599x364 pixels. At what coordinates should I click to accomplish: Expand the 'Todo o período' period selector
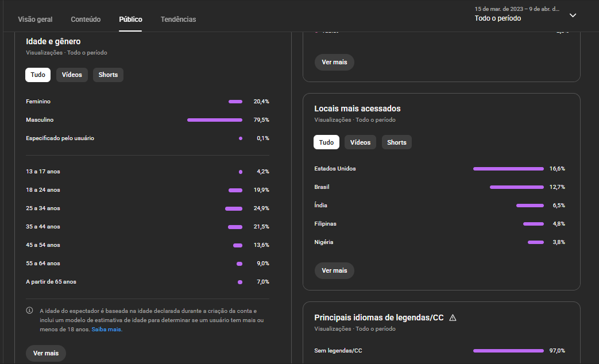[497, 18]
